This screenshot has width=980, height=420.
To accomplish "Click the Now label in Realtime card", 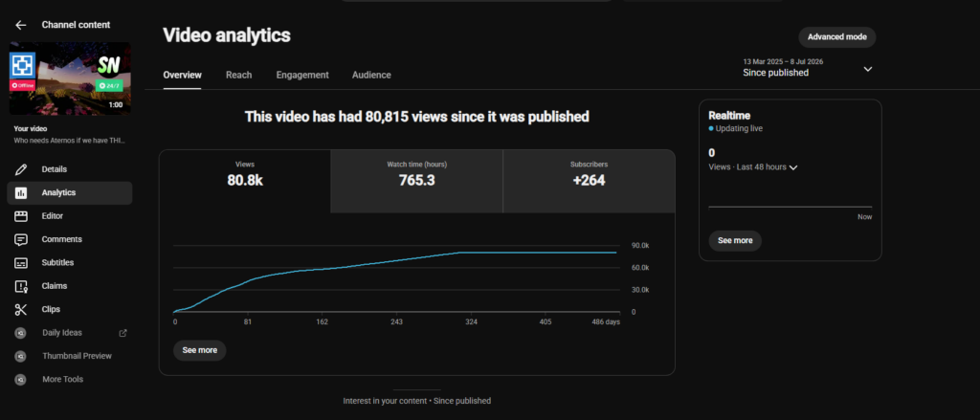I will pos(865,217).
